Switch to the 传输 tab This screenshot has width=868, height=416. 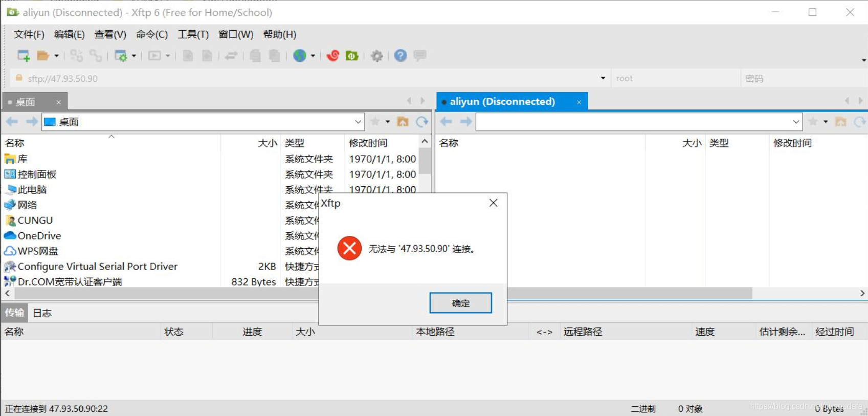pyautogui.click(x=14, y=313)
